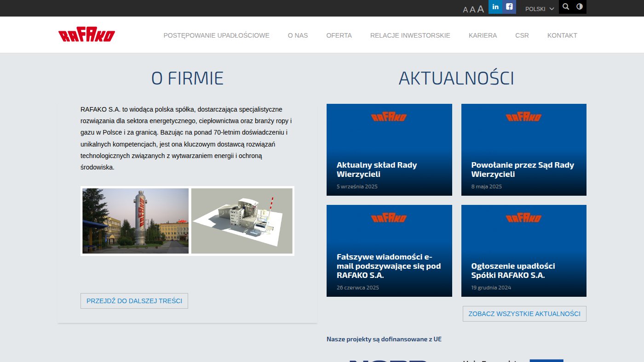Viewport: 644px width, 362px height.
Task: Open the CSR menu item
Action: click(x=522, y=35)
